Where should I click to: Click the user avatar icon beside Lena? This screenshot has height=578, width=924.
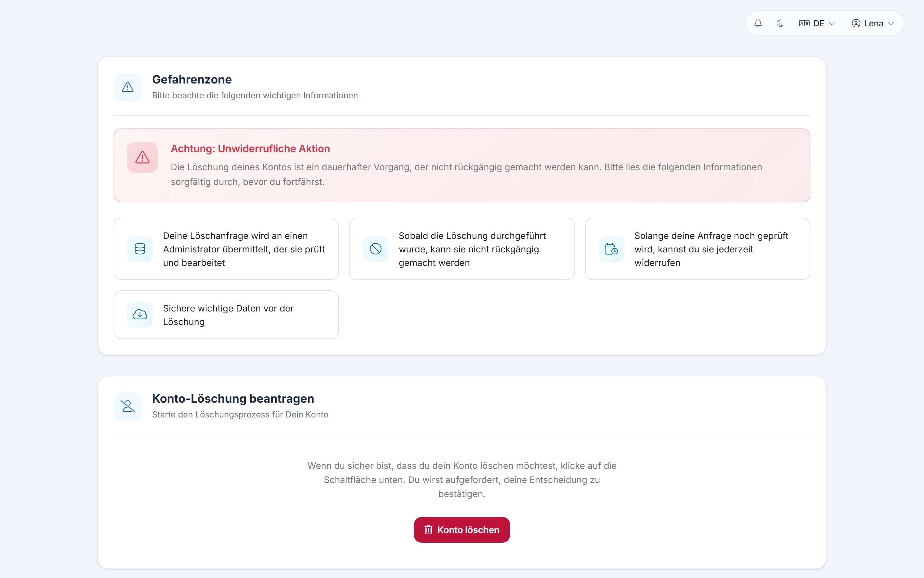(856, 23)
